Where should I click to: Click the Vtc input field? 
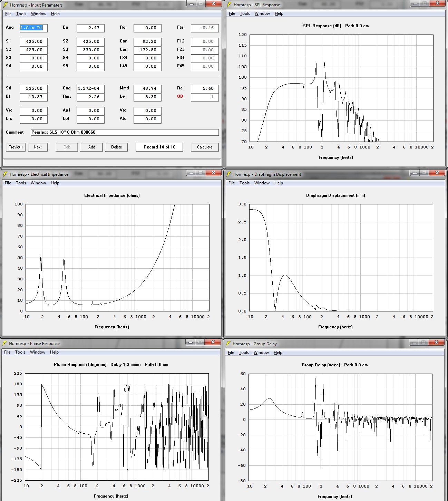point(147,111)
